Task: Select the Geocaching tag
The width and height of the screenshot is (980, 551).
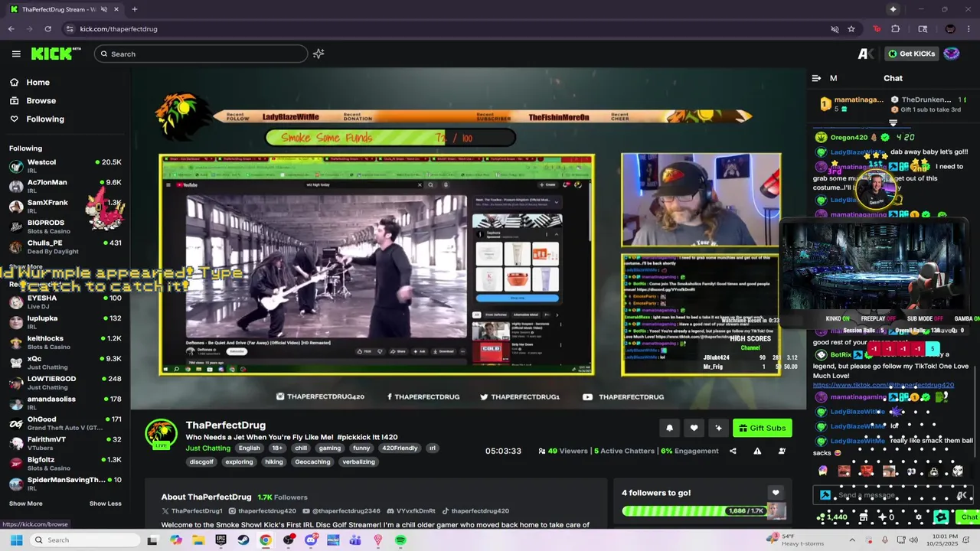Action: [312, 462]
